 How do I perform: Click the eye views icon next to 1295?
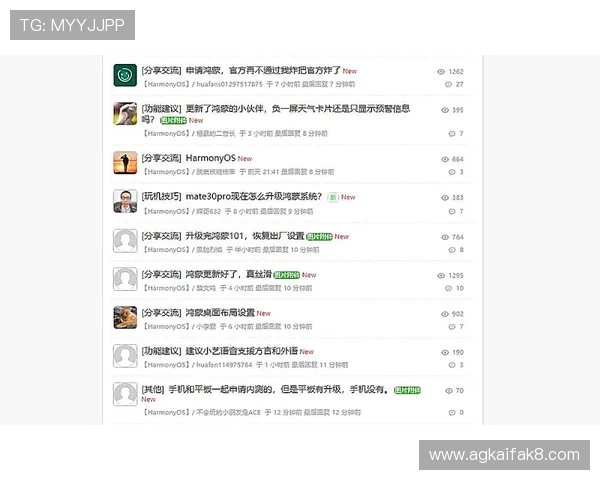coord(441,276)
